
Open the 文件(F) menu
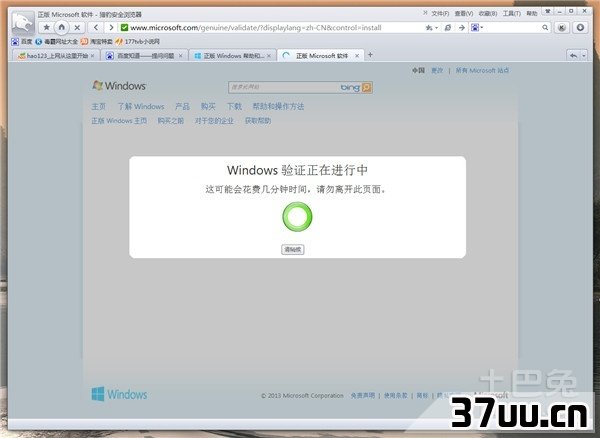click(x=440, y=13)
